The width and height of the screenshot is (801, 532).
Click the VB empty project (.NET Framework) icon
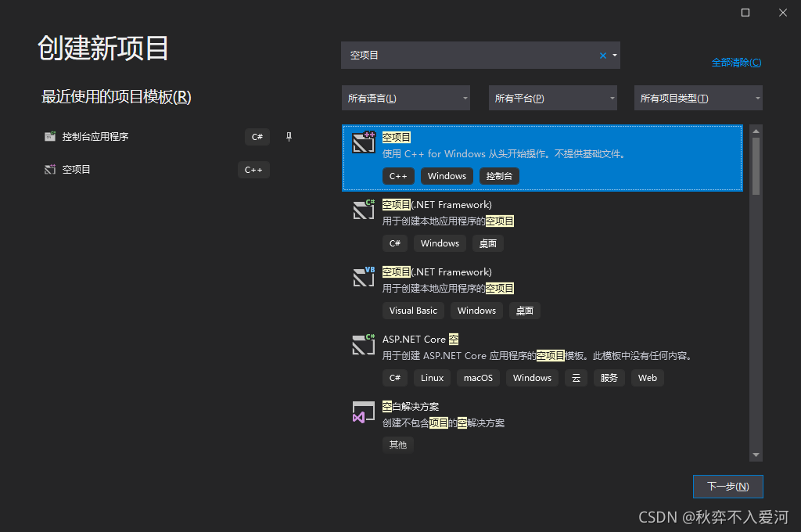(x=364, y=276)
